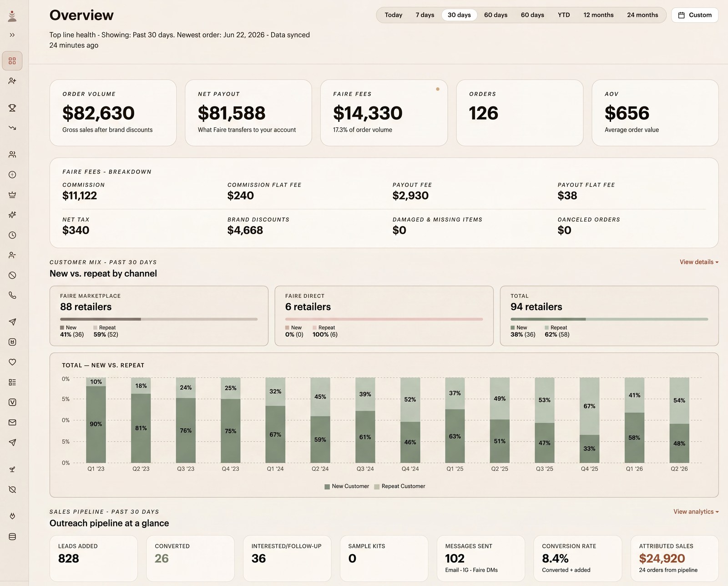Select the 30 days range tab

[459, 15]
